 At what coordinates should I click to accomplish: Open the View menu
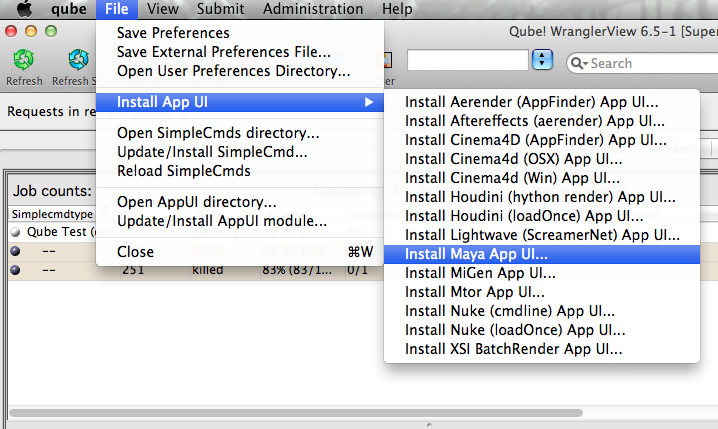(x=162, y=9)
